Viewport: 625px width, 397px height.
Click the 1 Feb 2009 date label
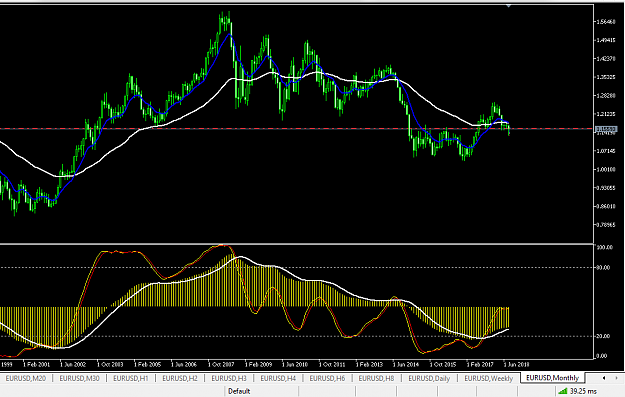[258, 364]
